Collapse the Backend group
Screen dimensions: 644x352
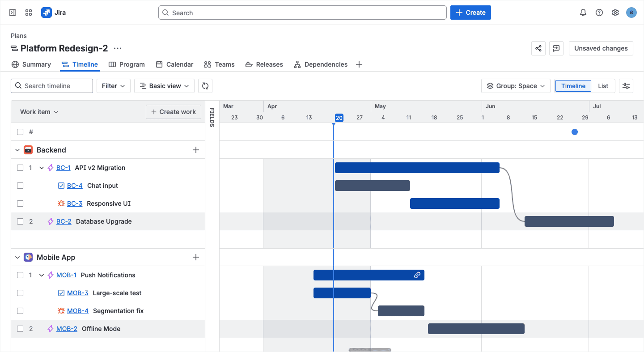pyautogui.click(x=17, y=150)
